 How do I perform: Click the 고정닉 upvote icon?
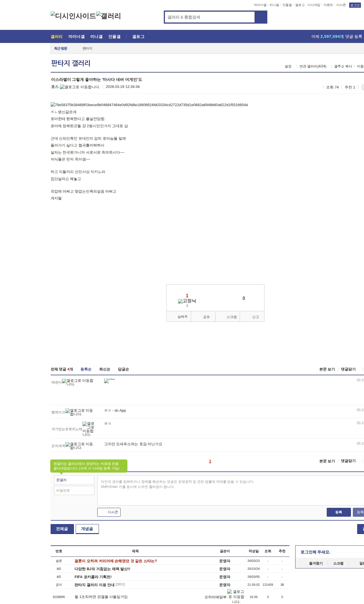click(187, 301)
